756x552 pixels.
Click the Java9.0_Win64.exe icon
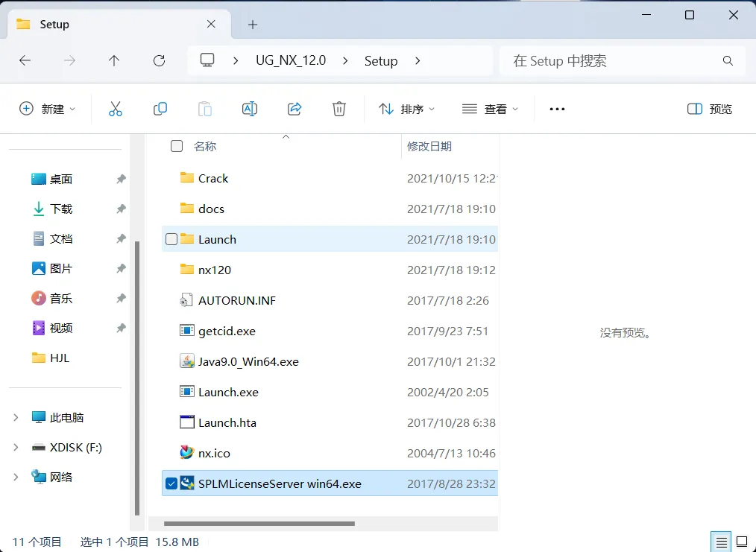tap(187, 361)
